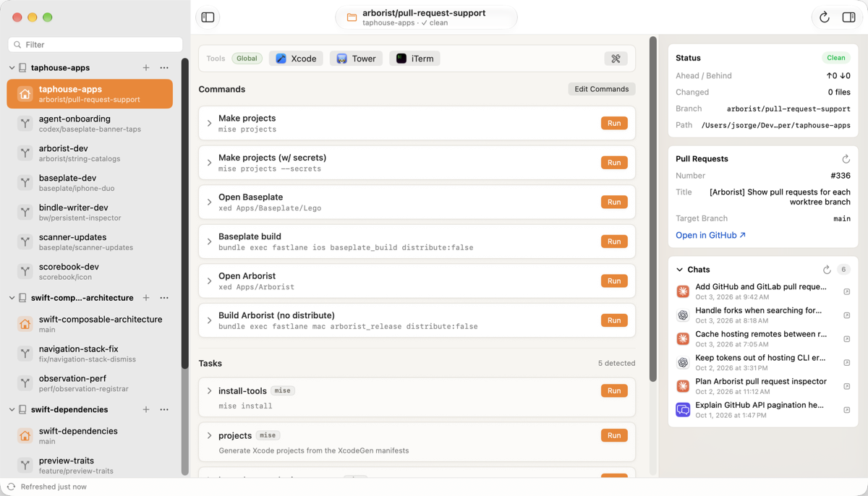868x496 pixels.
Task: Run the Build Arborist (no distribute) command
Action: tap(614, 320)
